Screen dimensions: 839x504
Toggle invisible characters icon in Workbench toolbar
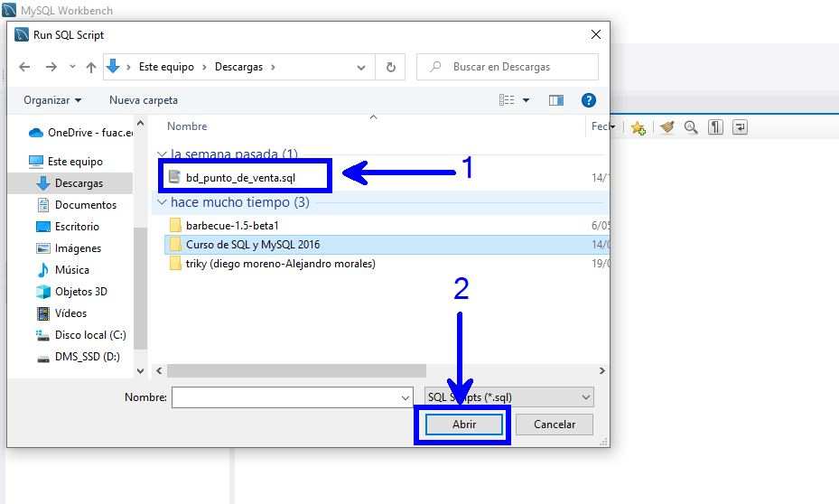715,127
